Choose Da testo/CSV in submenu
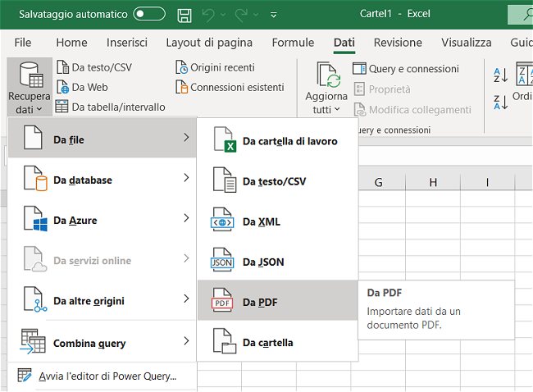533x392 pixels. click(278, 180)
